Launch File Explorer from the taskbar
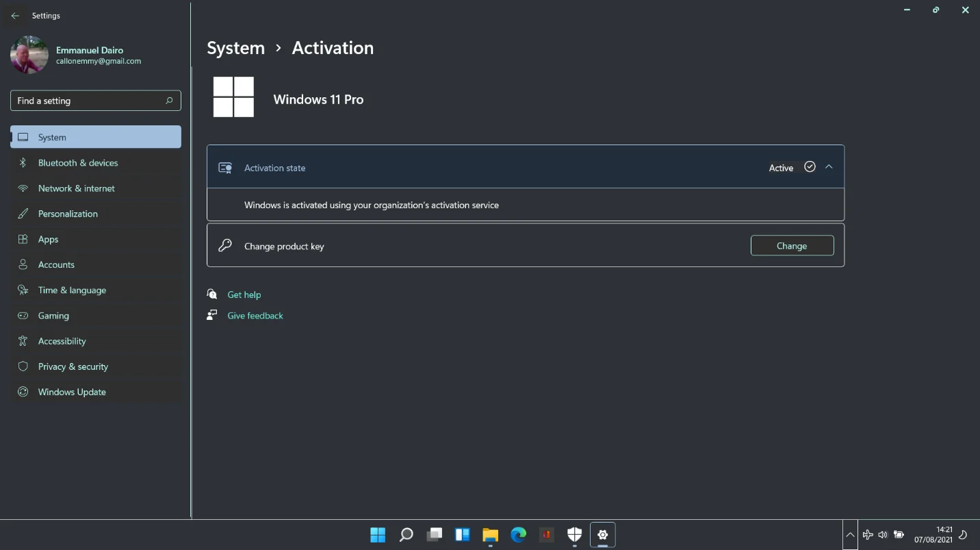 tap(490, 535)
